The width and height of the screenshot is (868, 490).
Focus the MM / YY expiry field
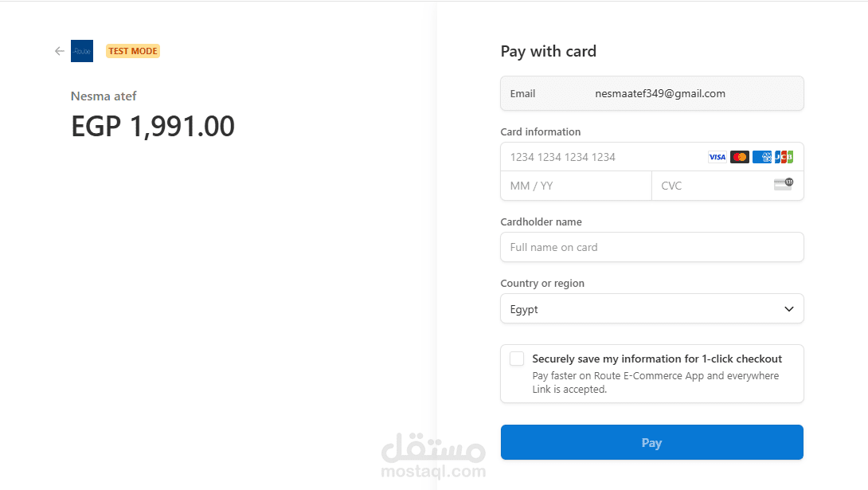pos(577,186)
